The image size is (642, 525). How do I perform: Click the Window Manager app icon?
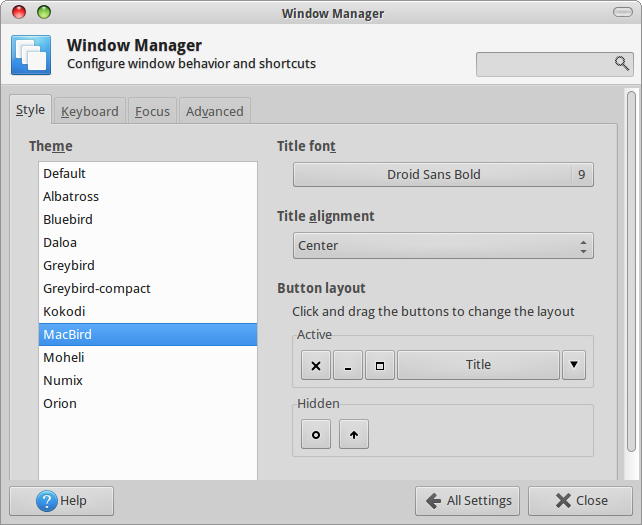(31, 55)
